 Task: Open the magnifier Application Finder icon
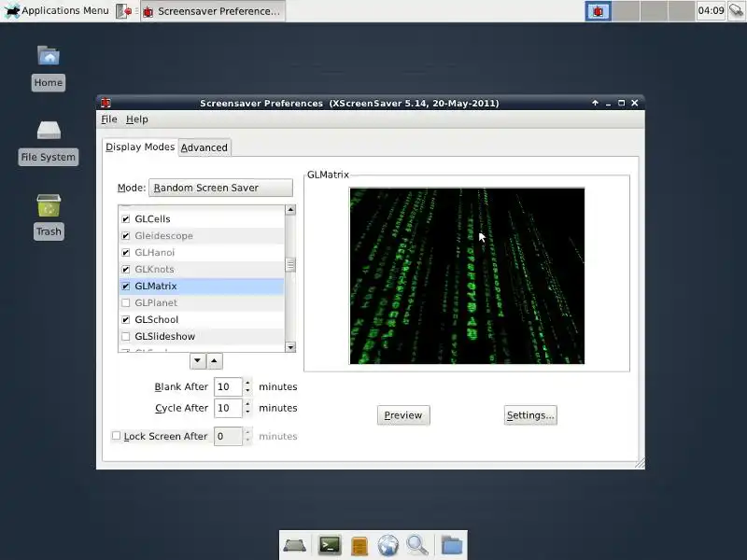coord(417,545)
